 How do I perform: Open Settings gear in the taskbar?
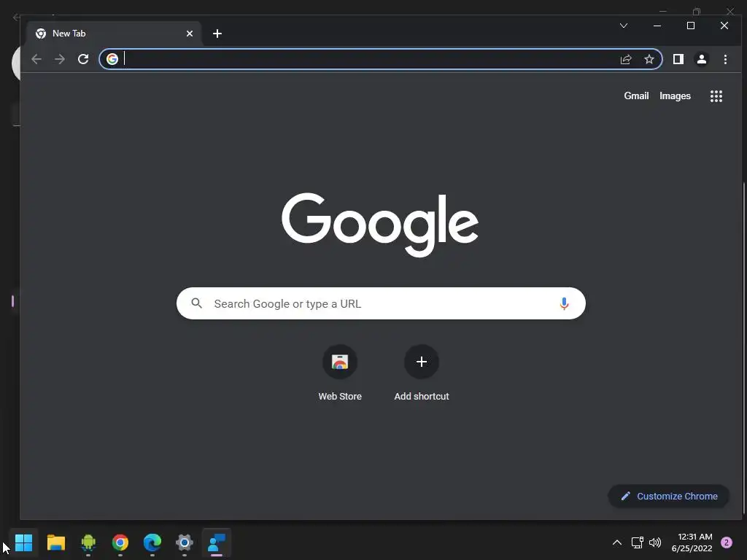[x=185, y=542]
